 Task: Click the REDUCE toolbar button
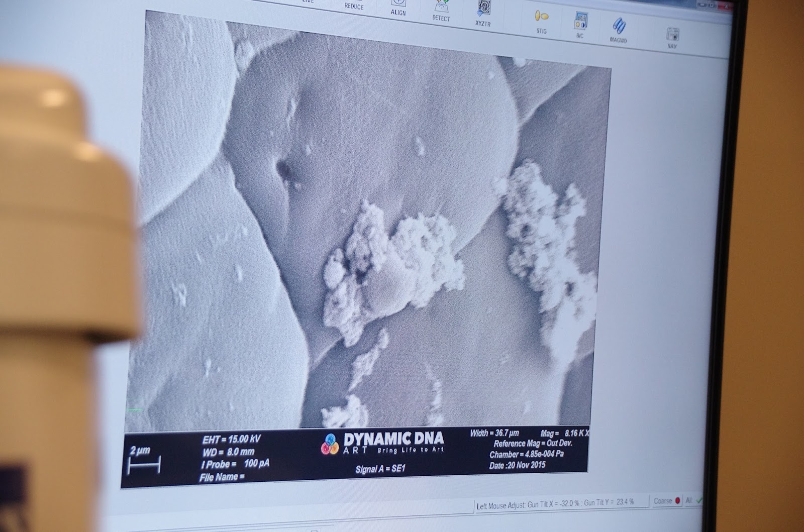point(354,5)
